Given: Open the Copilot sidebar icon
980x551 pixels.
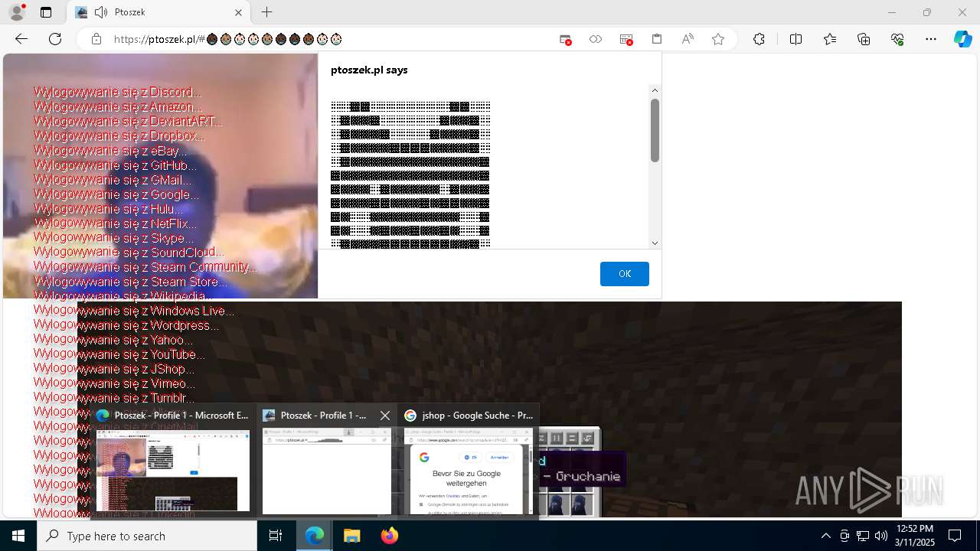Looking at the screenshot, I should coord(963,39).
